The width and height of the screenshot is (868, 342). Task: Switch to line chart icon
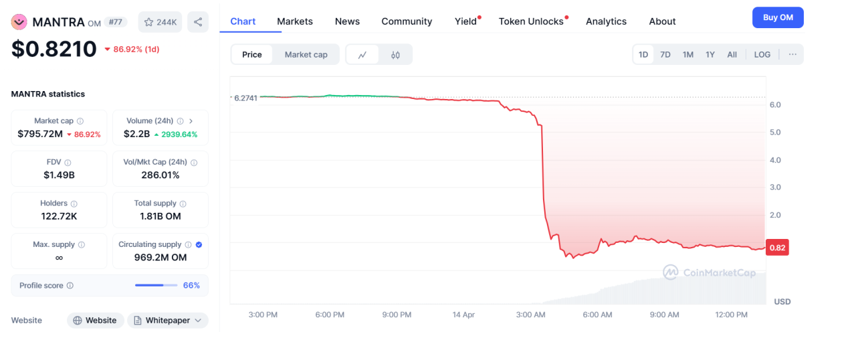362,55
